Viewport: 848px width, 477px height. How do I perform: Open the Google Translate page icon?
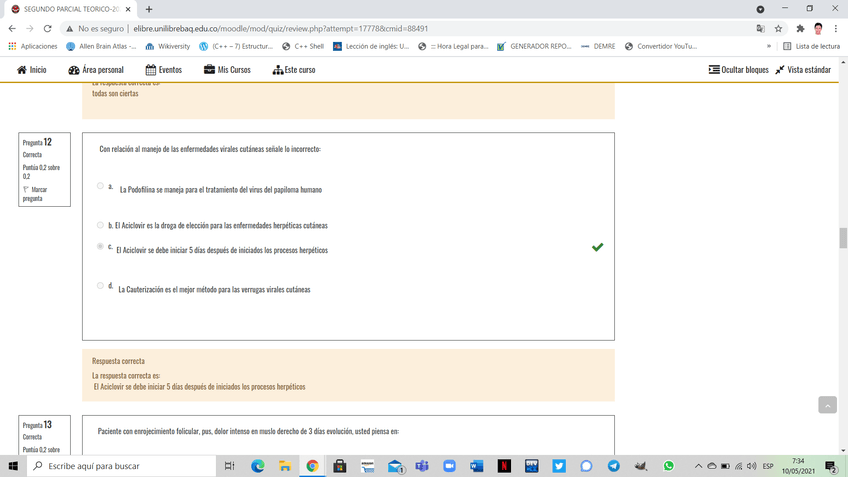760,29
